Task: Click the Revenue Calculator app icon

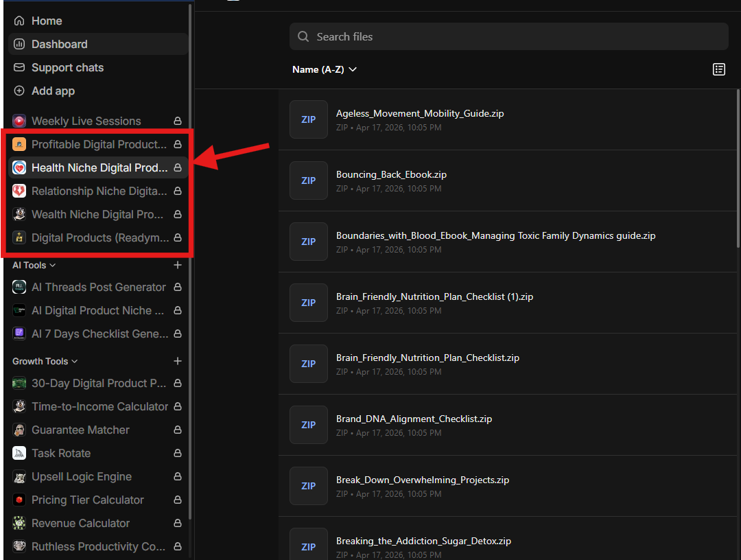Action: tap(19, 523)
